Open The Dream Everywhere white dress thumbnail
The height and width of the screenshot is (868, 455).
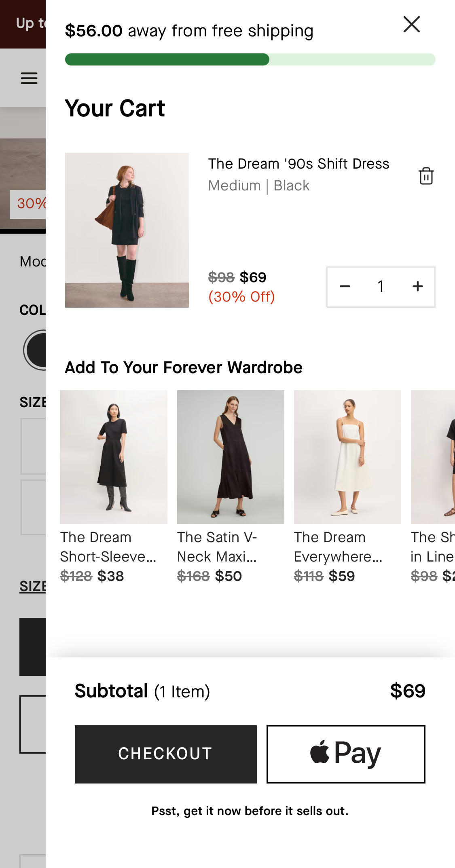[x=347, y=457]
